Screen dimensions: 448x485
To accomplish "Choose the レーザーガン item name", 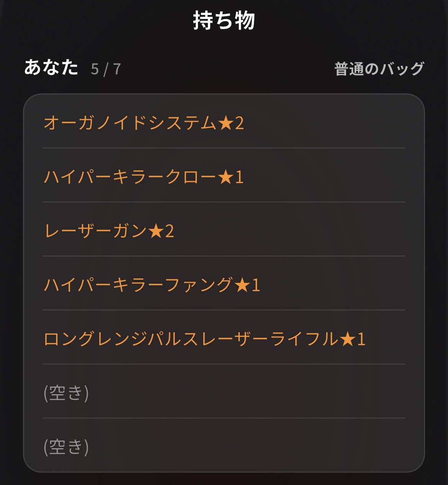I will point(96,231).
